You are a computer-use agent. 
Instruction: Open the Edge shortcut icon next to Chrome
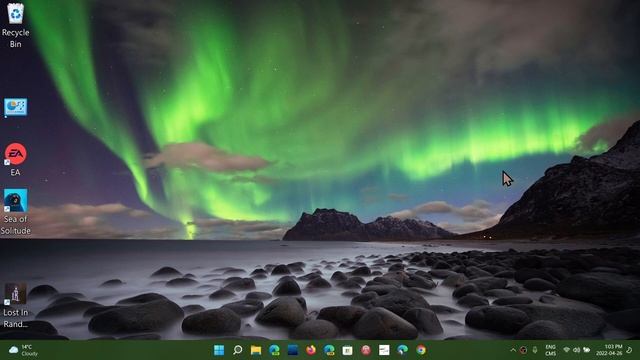pos(402,350)
